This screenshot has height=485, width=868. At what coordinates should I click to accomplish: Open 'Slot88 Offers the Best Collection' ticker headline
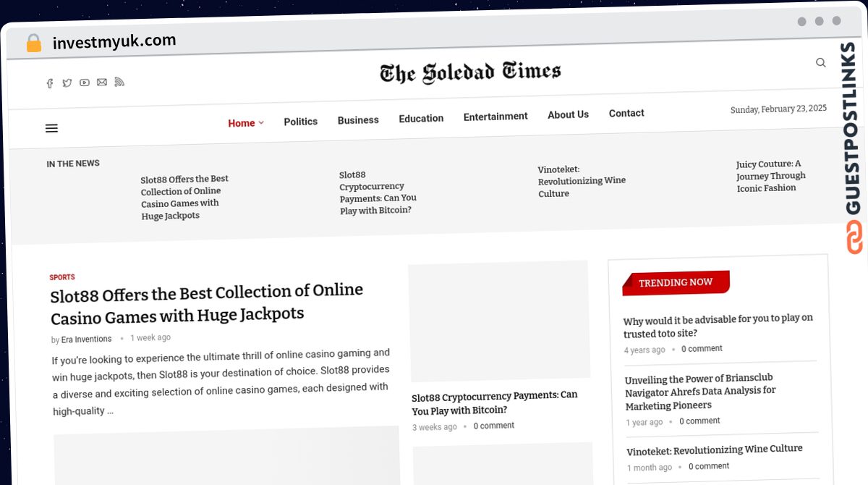coord(184,197)
